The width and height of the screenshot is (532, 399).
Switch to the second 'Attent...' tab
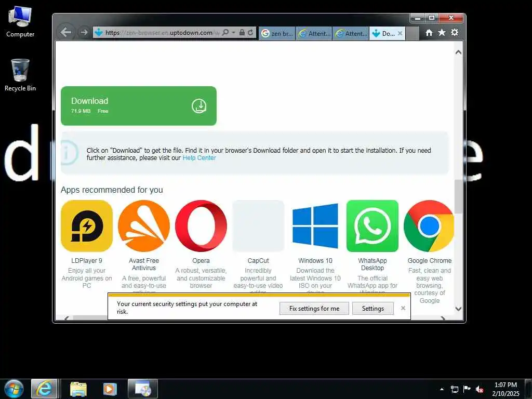click(x=351, y=33)
